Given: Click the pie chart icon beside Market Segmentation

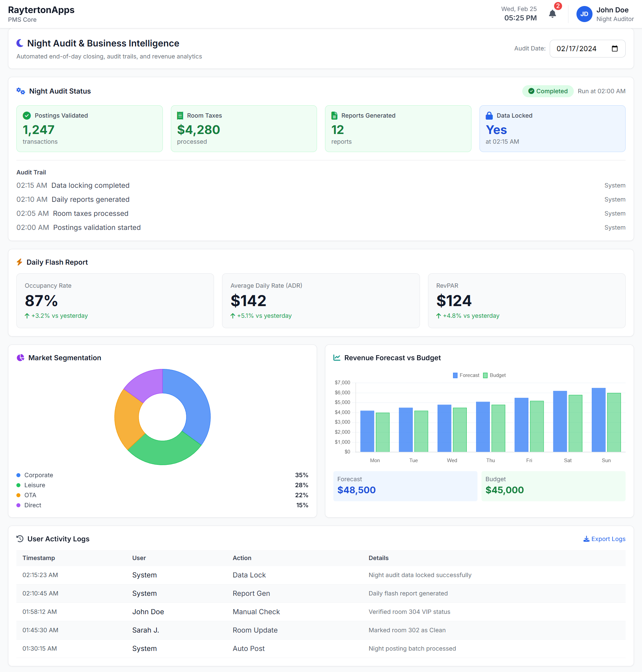Looking at the screenshot, I should pos(20,358).
